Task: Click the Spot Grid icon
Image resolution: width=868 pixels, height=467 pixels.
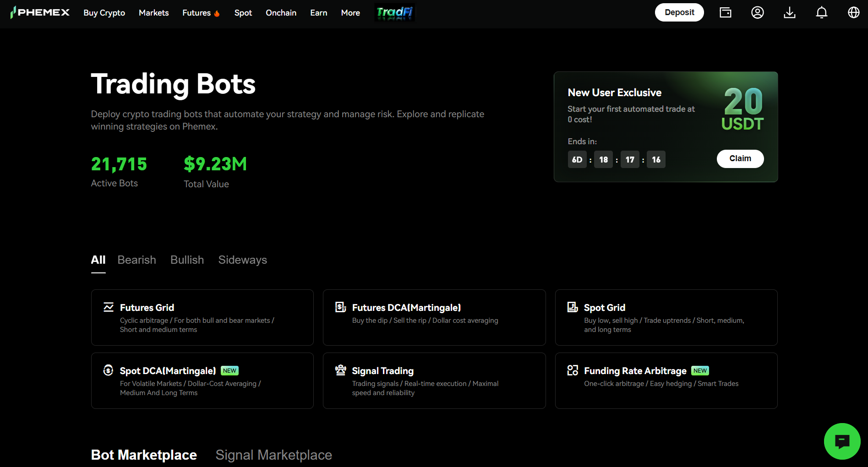Action: coord(573,307)
